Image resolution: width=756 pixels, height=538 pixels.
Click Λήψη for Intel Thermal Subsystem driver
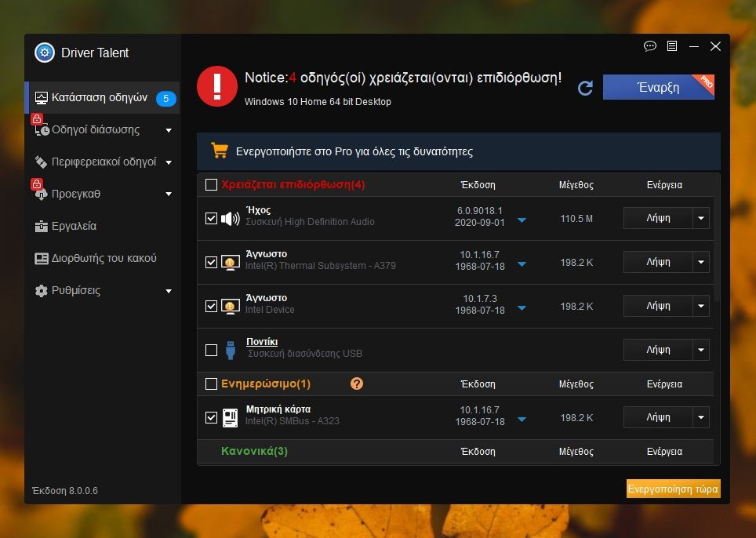[657, 262]
